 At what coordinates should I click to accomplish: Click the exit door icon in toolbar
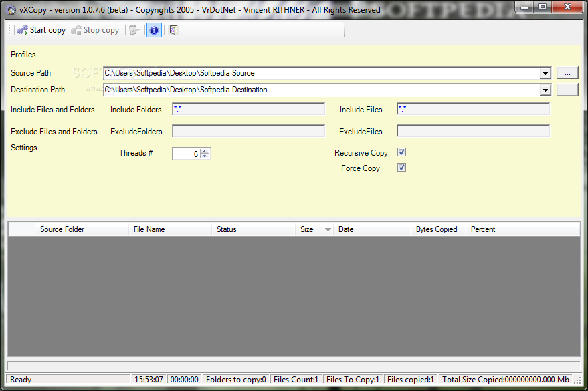(173, 30)
